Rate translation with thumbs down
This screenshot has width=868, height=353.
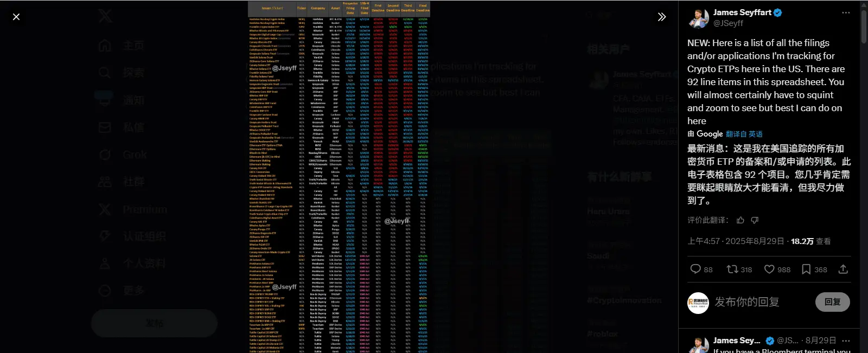755,220
